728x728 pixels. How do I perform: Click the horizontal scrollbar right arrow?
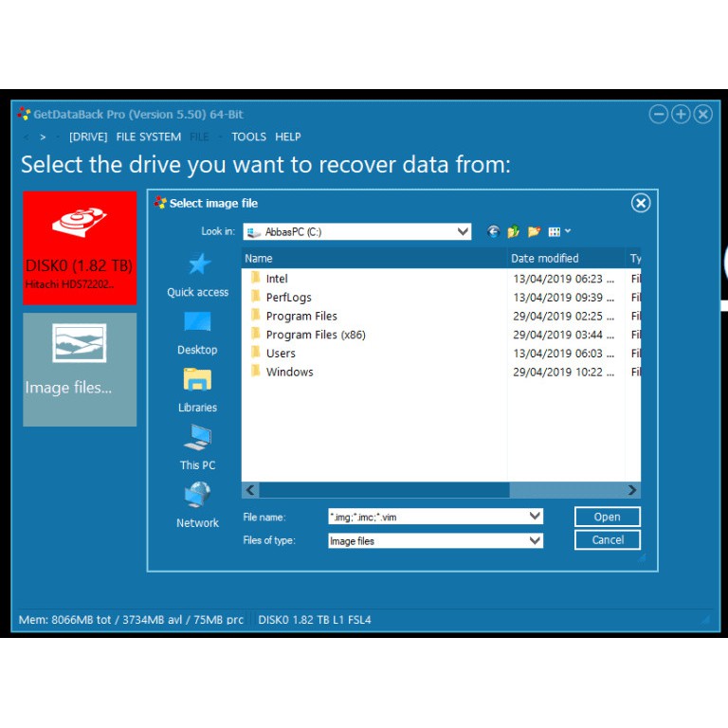632,490
